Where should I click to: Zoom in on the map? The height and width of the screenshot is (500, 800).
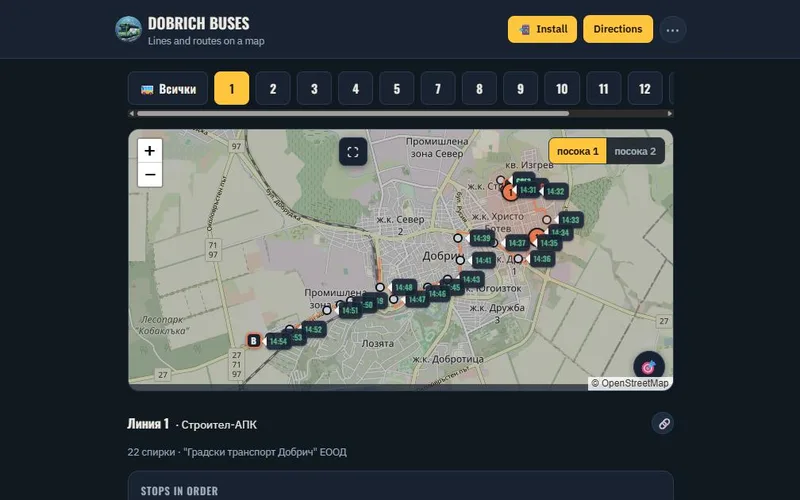pos(149,151)
